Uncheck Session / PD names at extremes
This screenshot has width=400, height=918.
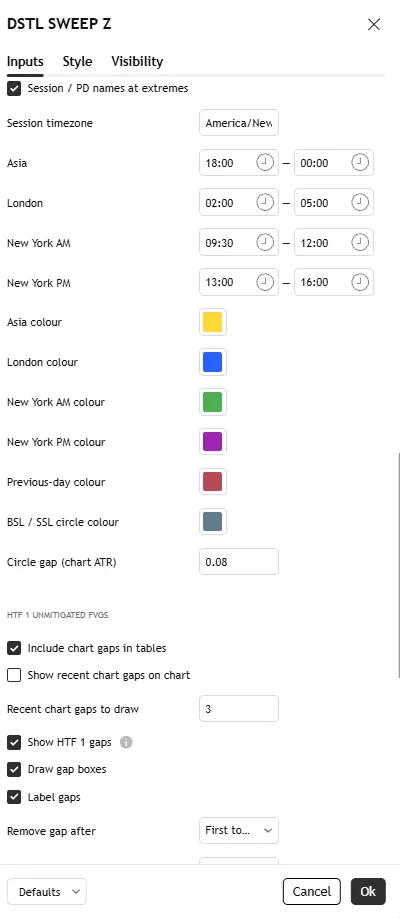(14, 88)
